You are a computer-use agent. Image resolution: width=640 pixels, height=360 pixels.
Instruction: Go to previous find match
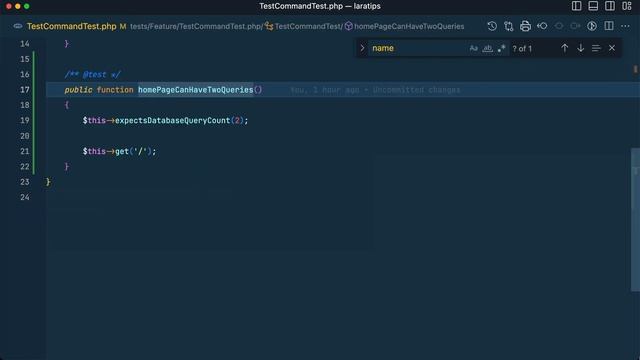564,48
